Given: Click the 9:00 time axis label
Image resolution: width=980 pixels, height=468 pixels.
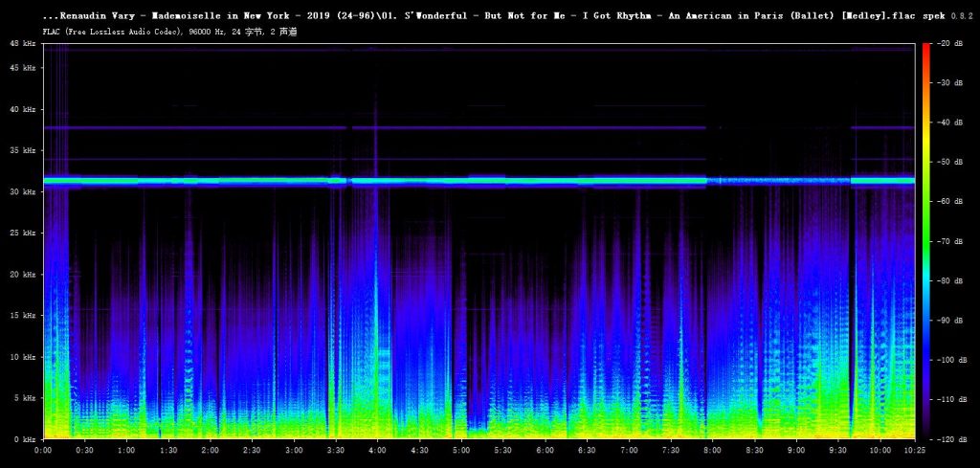Looking at the screenshot, I should click(797, 450).
